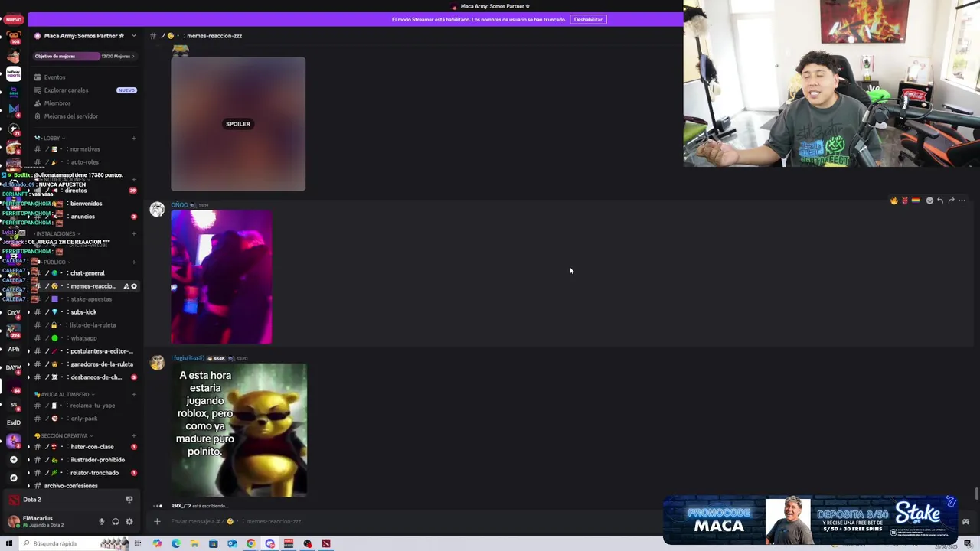Open Dota 2 taskbar icon
Image resolution: width=980 pixels, height=551 pixels.
coord(326,544)
